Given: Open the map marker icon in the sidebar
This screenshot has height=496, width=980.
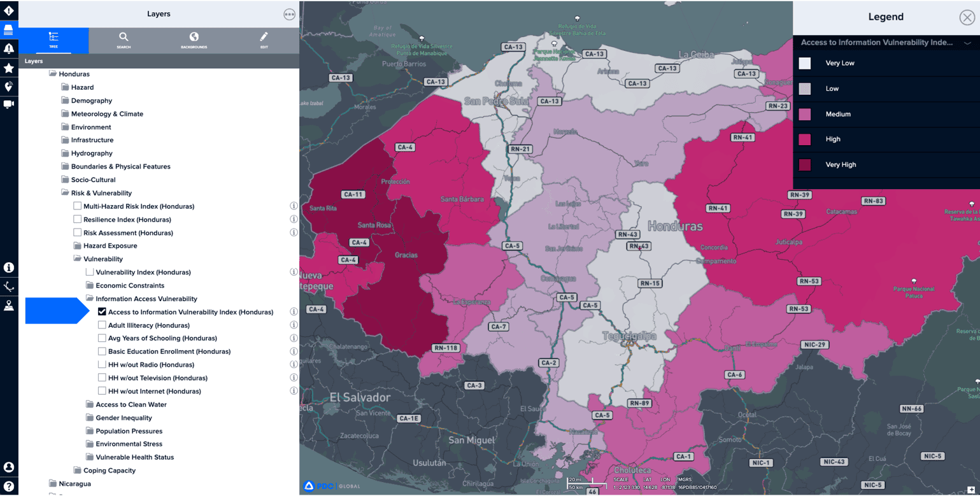Looking at the screenshot, I should [x=9, y=306].
